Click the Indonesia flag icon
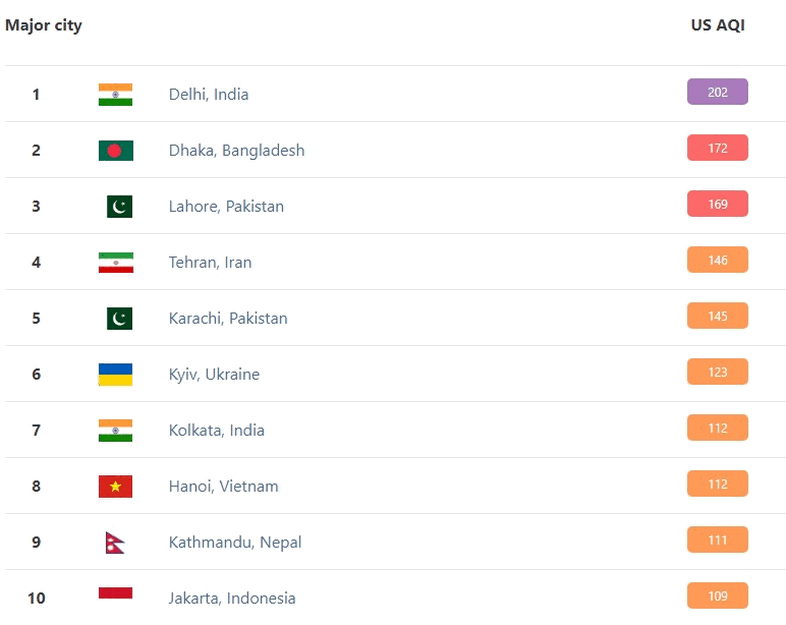Viewport: 786px width, 625px height. 115,593
